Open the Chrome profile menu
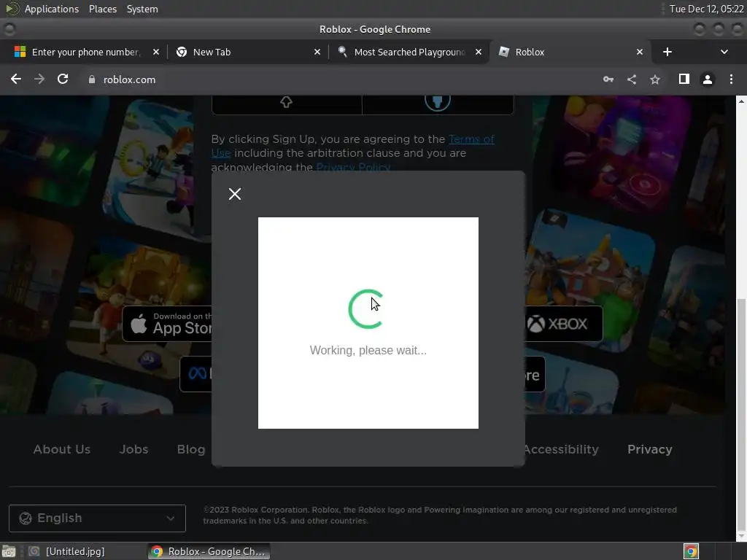 [x=708, y=79]
